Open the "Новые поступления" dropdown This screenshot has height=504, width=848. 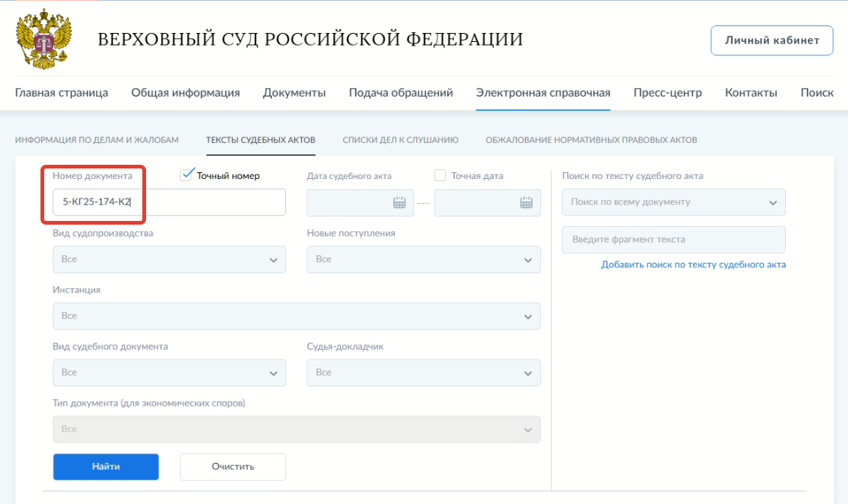[423, 259]
